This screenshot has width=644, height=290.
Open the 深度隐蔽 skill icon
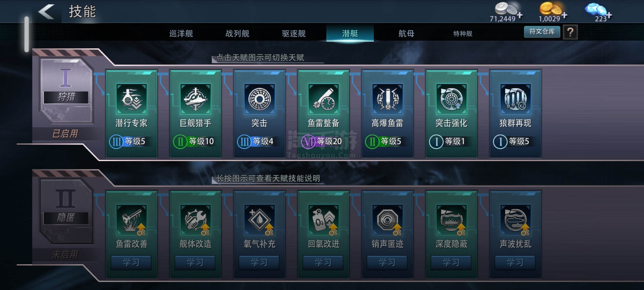(x=452, y=220)
